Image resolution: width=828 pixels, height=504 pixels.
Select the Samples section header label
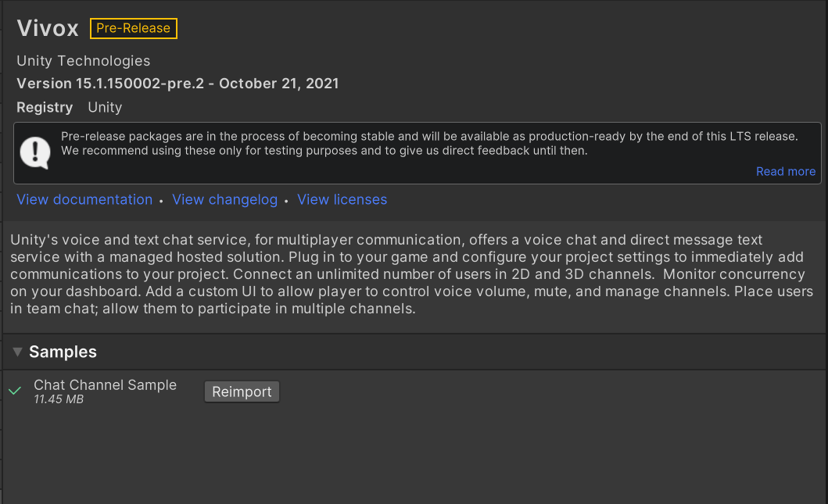coord(63,352)
